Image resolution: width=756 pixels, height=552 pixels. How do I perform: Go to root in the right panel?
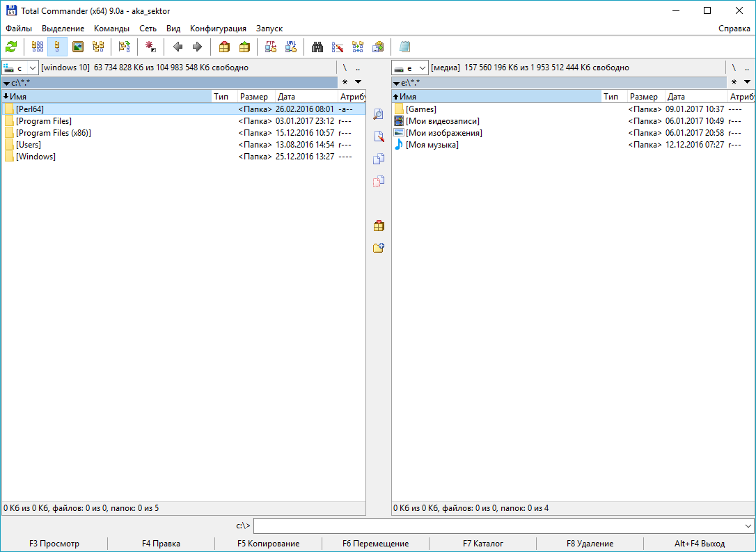(x=734, y=68)
